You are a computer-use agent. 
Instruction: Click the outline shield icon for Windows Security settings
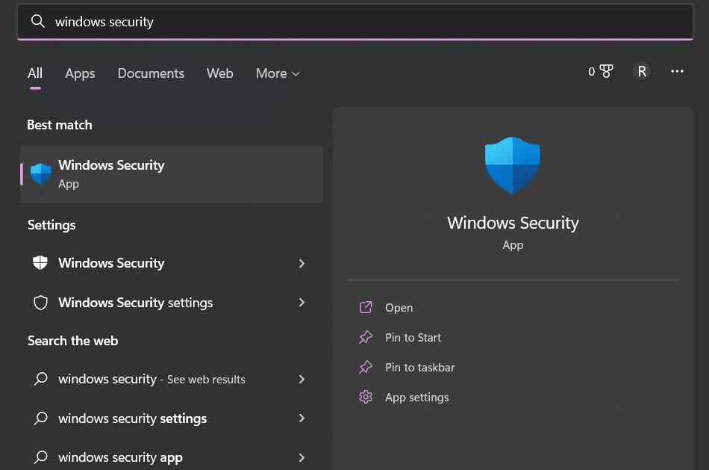[x=40, y=303]
